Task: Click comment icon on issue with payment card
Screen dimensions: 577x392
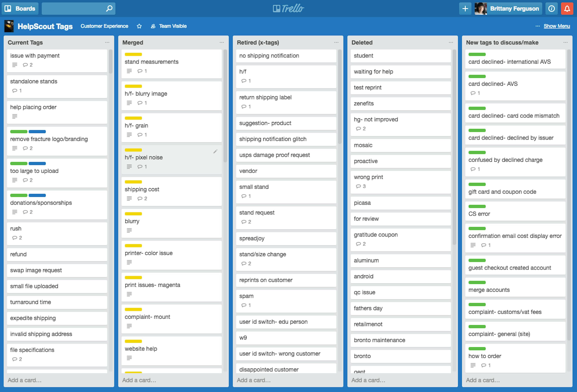Action: click(x=25, y=65)
